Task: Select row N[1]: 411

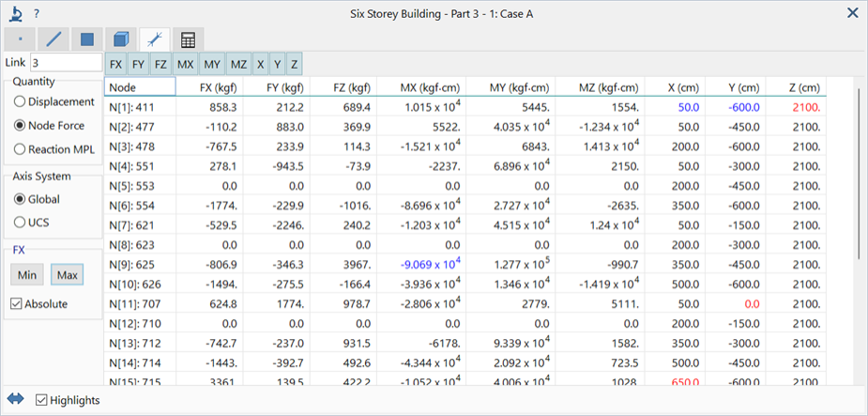Action: [x=465, y=106]
